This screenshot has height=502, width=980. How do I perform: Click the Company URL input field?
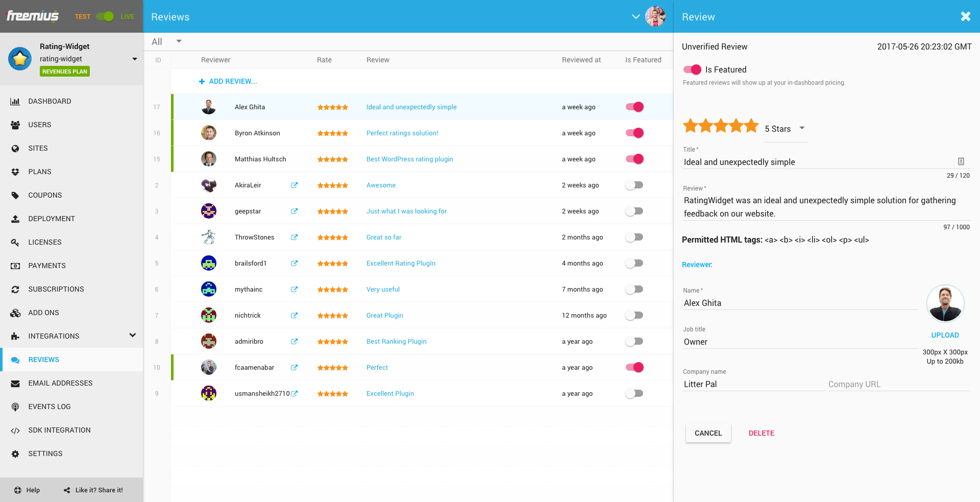[898, 385]
